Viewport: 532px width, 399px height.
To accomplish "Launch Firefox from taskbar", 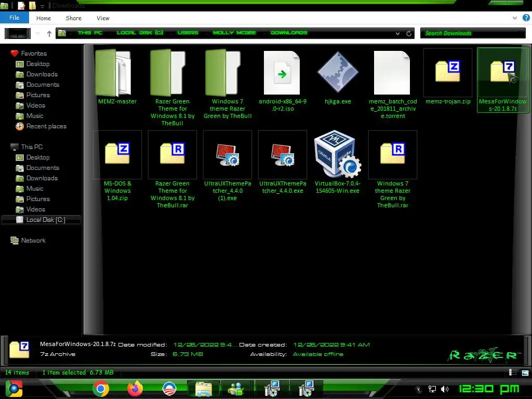I will (x=135, y=389).
